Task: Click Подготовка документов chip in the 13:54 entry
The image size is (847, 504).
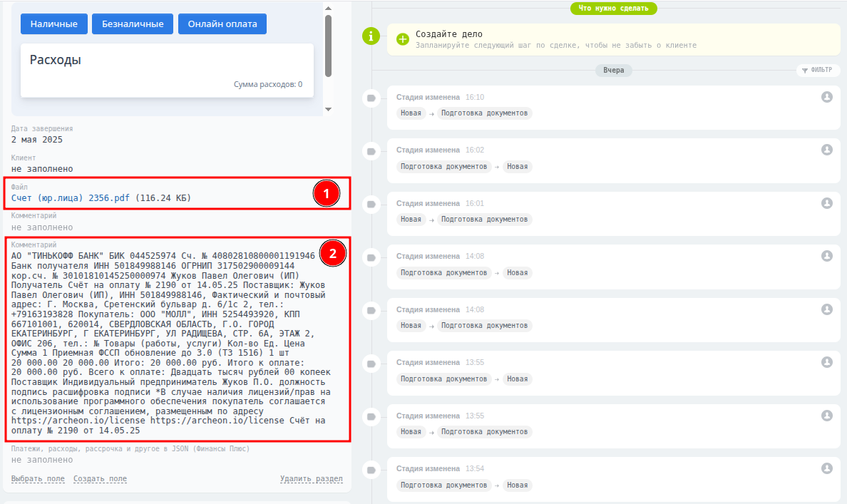Action: tap(443, 485)
